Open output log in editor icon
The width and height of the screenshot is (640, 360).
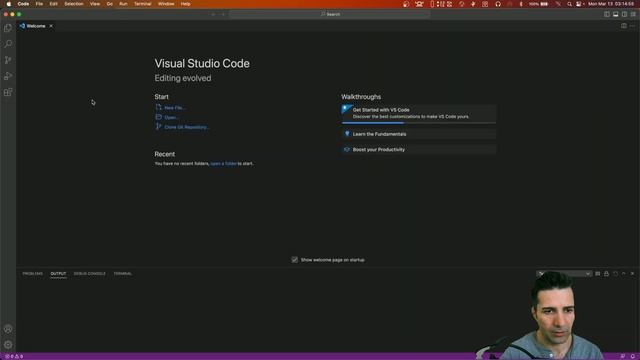(x=615, y=273)
